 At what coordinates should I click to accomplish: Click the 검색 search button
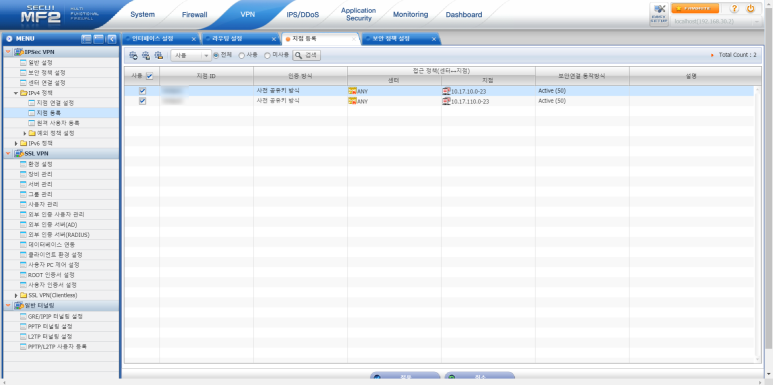[x=307, y=56]
